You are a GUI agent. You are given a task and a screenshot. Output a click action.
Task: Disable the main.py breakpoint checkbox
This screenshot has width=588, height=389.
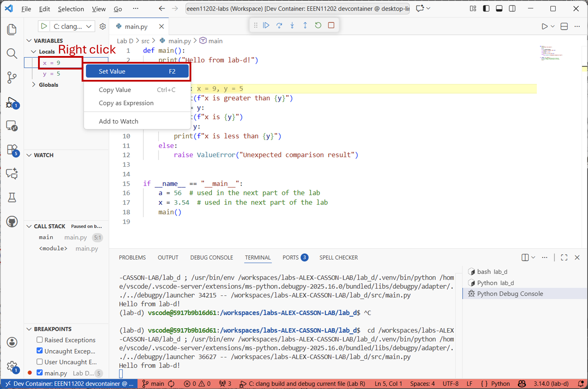pos(40,373)
